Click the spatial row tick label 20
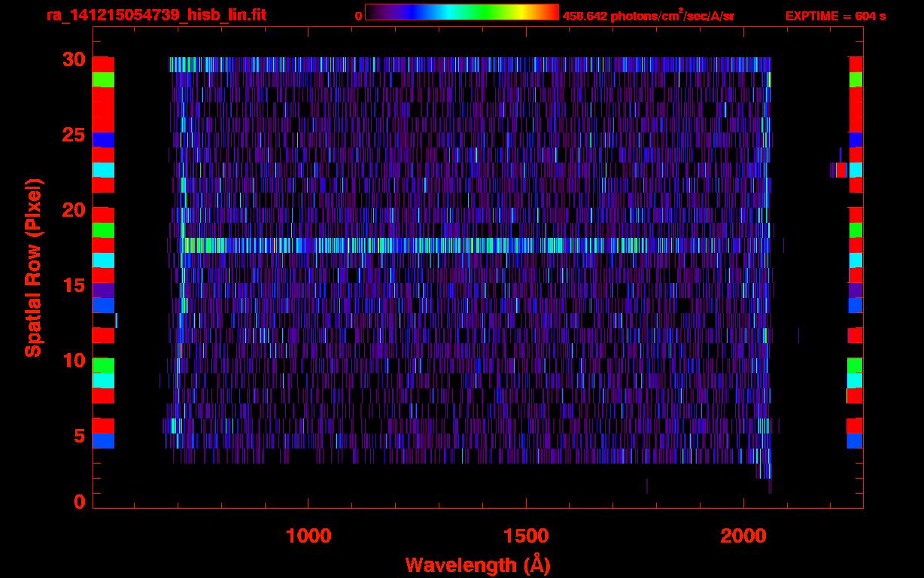Viewport: 924px width, 578px height. tap(75, 210)
